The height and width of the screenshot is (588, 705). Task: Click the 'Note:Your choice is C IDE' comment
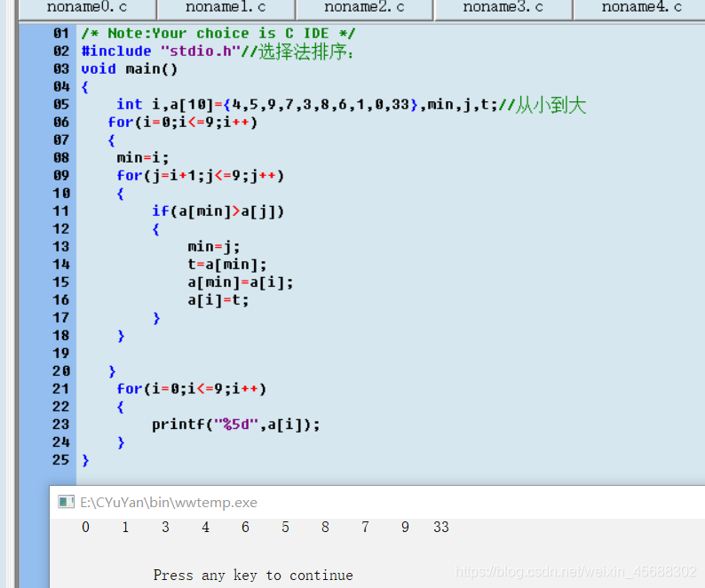(218, 33)
